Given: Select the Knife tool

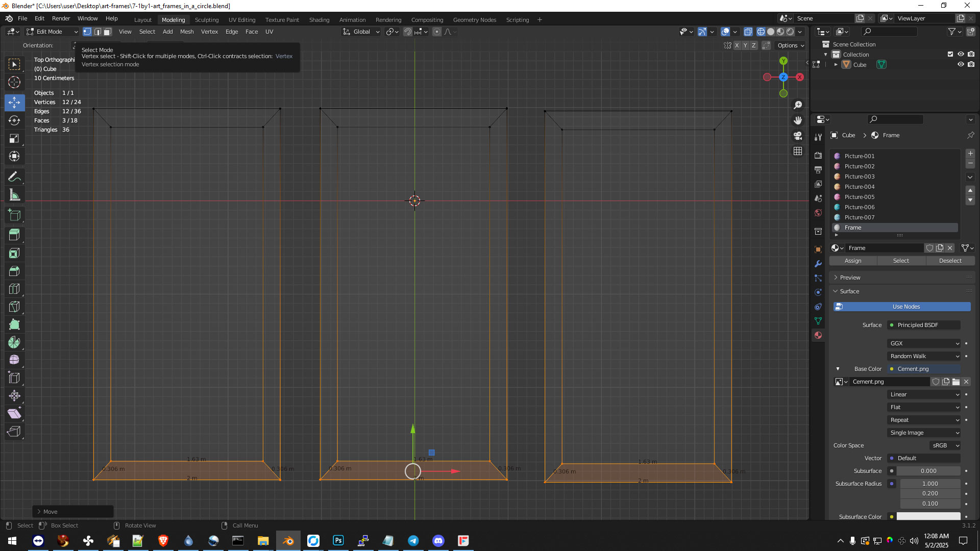Looking at the screenshot, I should [14, 307].
